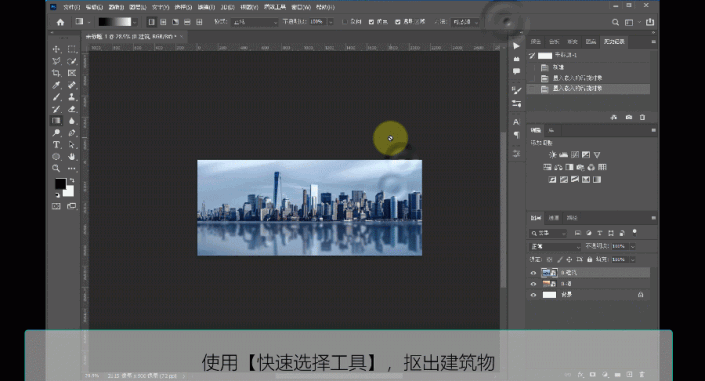This screenshot has width=705, height=381.
Task: Hide the orange-thumbnail middle layer eye icon
Action: coord(533,284)
